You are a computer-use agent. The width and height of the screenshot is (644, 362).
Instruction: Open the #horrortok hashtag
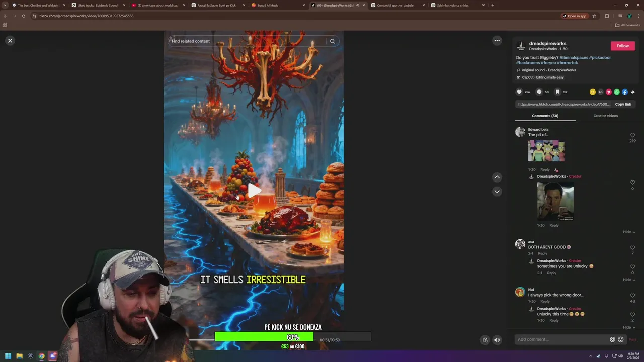point(567,63)
